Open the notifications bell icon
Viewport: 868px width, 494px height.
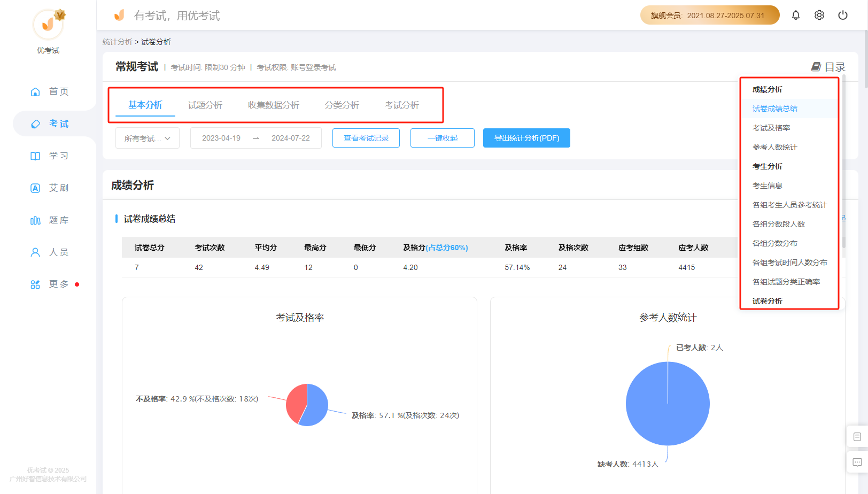[x=795, y=15]
